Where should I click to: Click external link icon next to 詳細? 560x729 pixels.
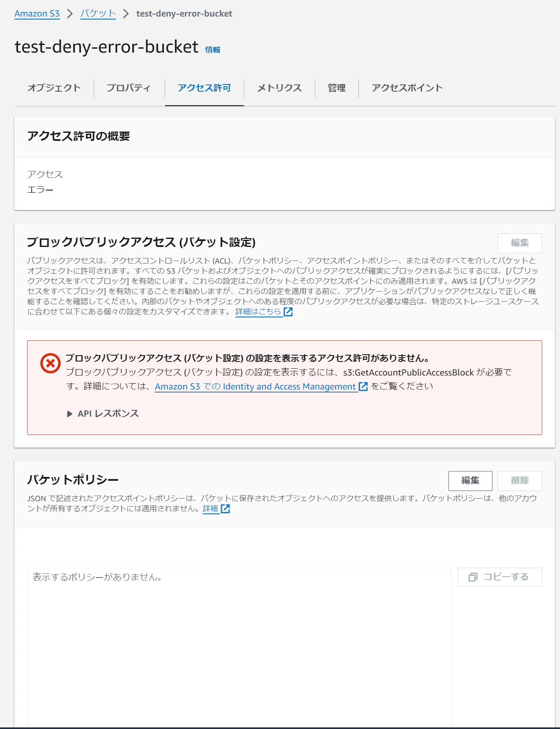pos(225,509)
